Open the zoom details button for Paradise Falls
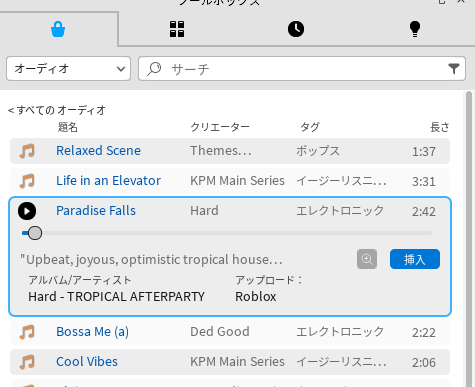 pyautogui.click(x=367, y=259)
